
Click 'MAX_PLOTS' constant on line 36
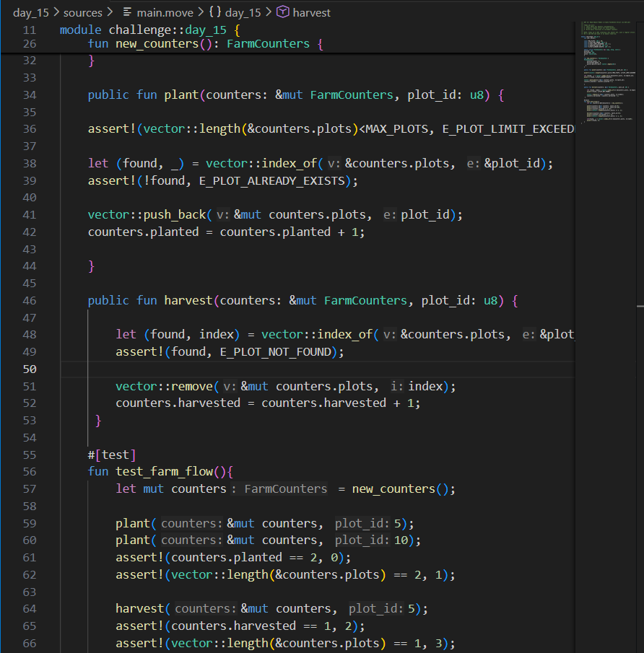[x=396, y=129]
